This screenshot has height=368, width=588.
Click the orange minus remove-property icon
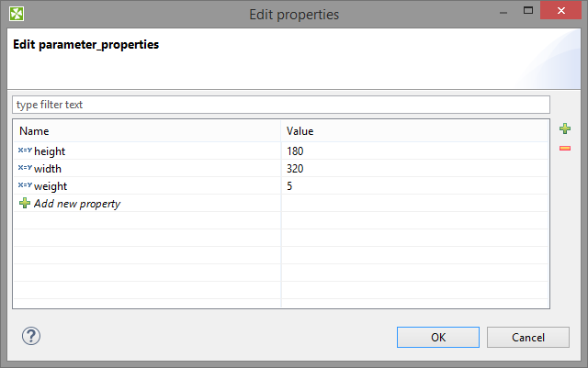click(x=565, y=148)
